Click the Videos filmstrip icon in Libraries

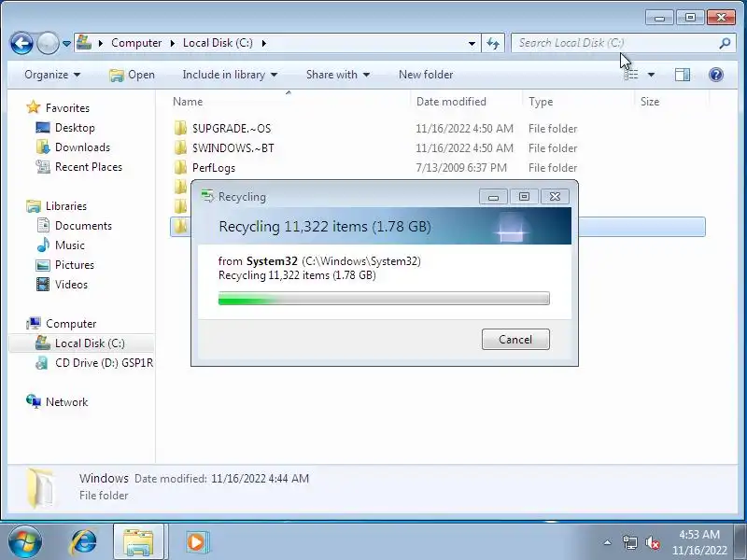point(43,285)
